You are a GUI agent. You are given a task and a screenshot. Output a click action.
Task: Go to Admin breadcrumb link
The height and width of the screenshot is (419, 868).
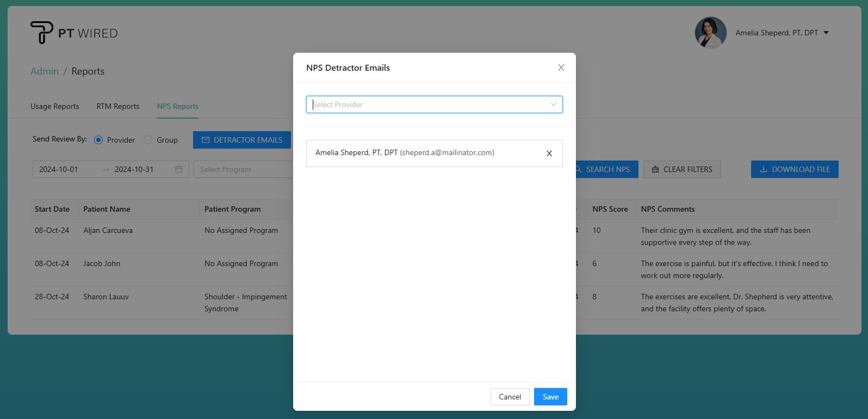pyautogui.click(x=45, y=71)
